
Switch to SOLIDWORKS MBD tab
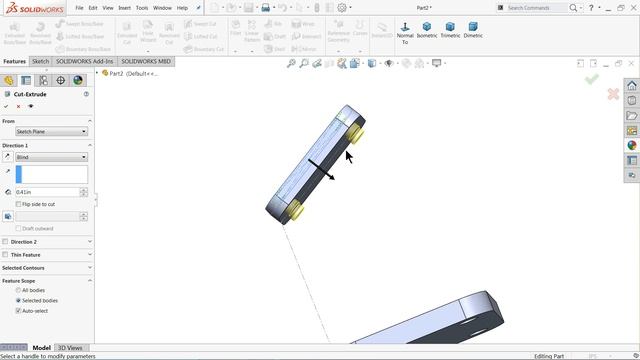(x=146, y=61)
